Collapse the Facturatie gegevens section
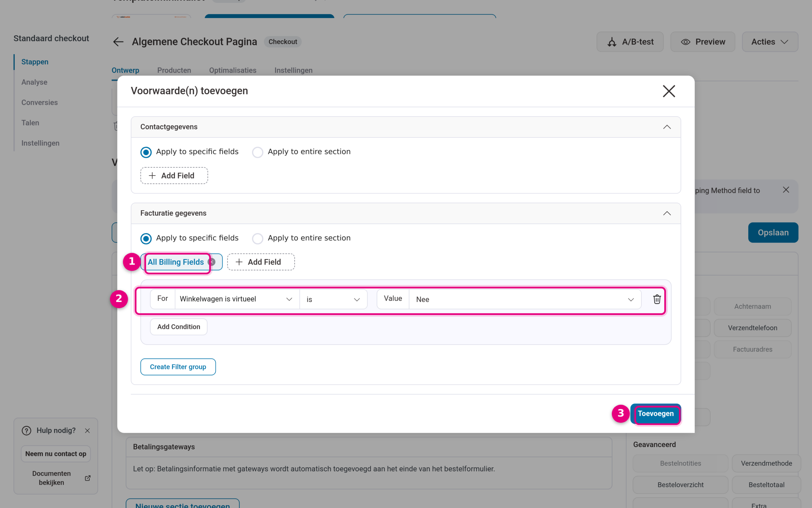This screenshot has height=508, width=812. click(x=667, y=213)
